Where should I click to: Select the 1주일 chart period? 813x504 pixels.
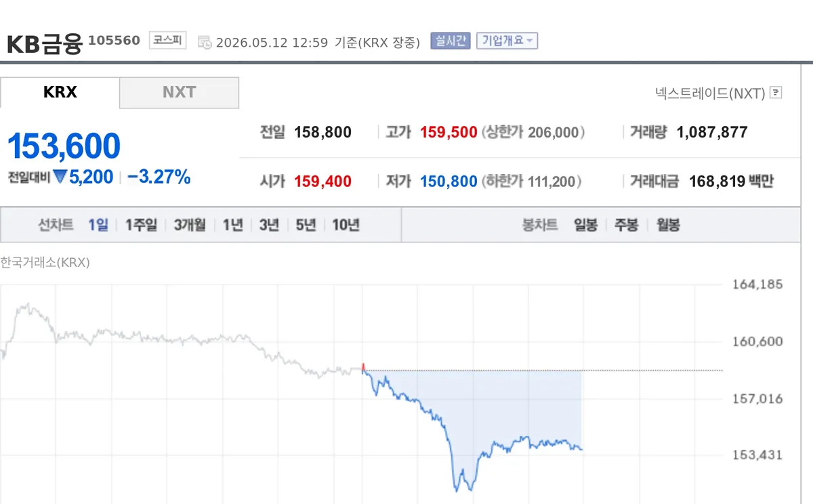click(x=141, y=226)
